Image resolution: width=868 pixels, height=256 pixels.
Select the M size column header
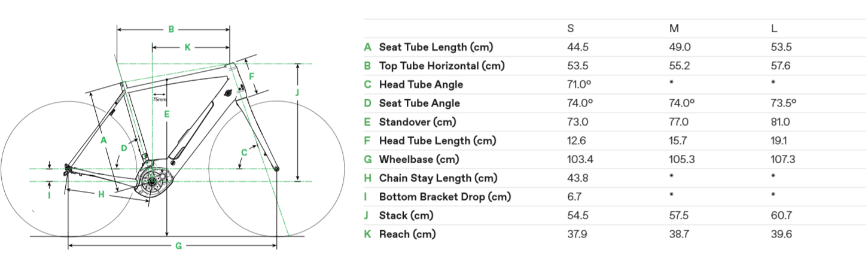[674, 28]
